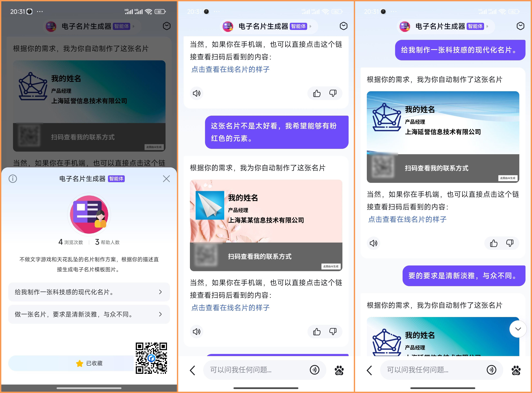Image resolution: width=532 pixels, height=393 pixels.
Task: Play audio for the reply in right screen
Action: (x=373, y=243)
